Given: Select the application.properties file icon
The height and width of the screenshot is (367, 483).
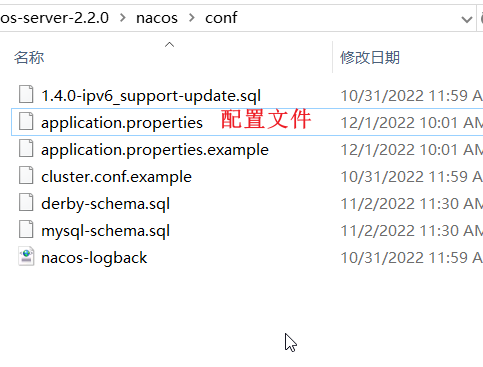Looking at the screenshot, I should coord(26,121).
